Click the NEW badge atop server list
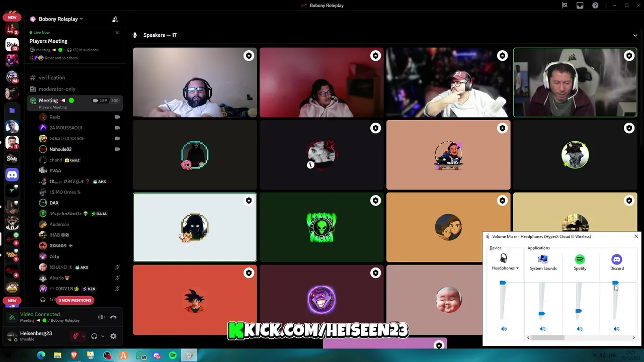 (12, 17)
